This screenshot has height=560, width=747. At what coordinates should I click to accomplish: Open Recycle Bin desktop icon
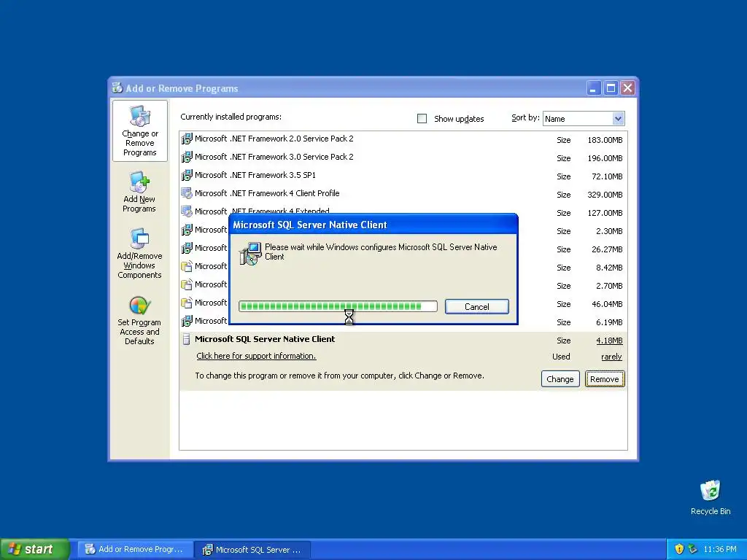[x=711, y=491]
